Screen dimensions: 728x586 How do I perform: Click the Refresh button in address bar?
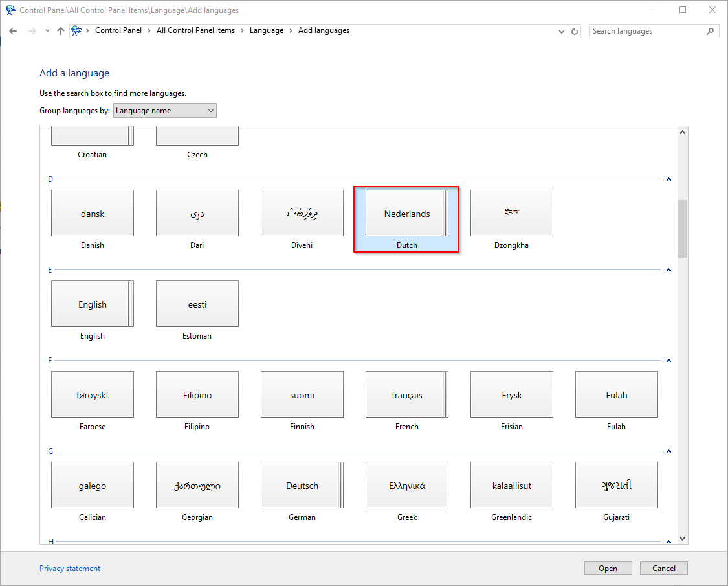point(575,31)
